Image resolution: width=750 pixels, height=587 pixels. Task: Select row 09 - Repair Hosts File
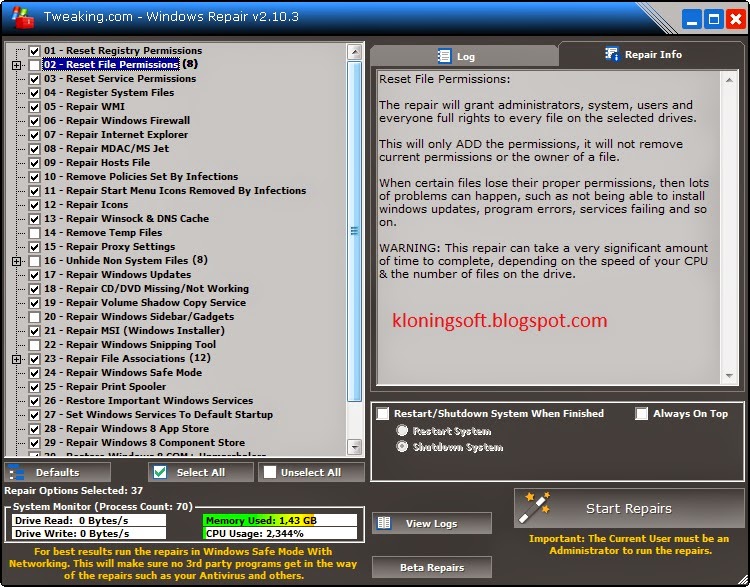[x=97, y=163]
